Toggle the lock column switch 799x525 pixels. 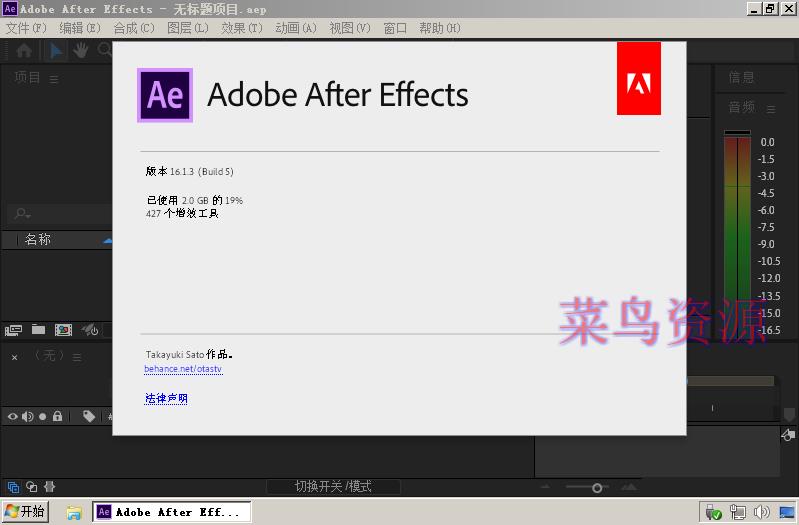pos(58,416)
